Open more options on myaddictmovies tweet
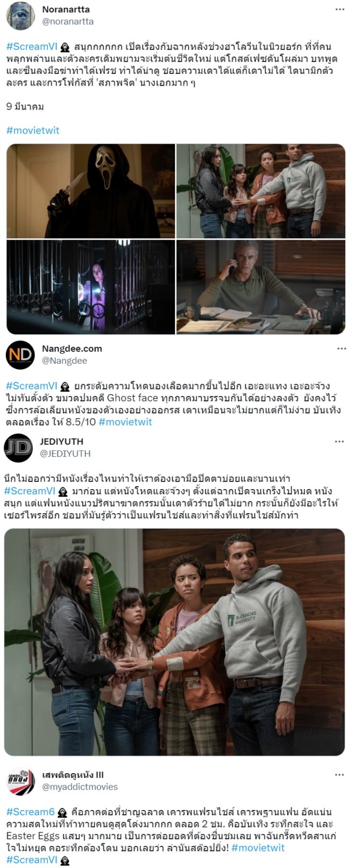 pyautogui.click(x=340, y=775)
